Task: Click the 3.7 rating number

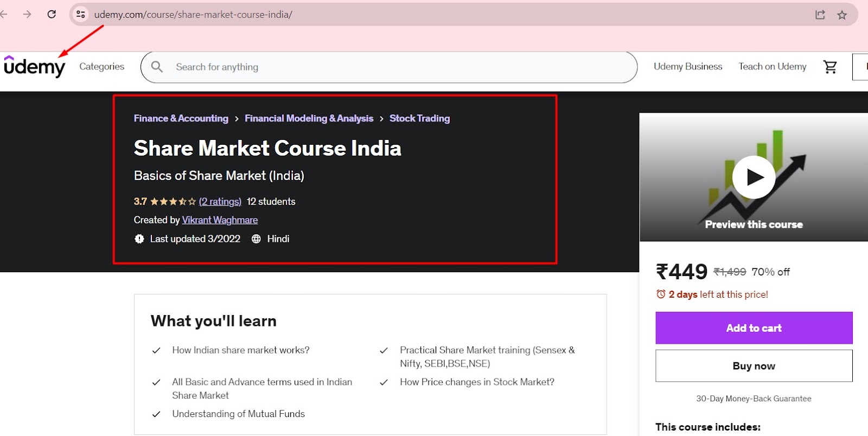Action: 141,201
